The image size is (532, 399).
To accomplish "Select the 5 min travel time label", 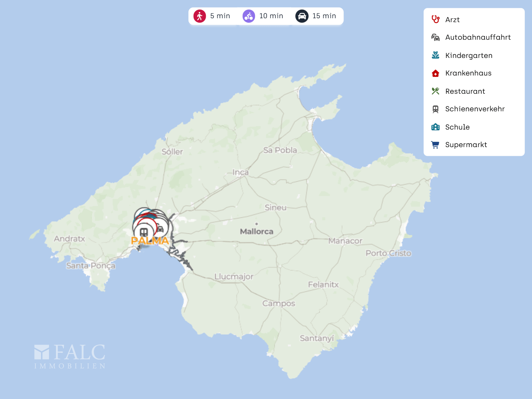I will coord(220,16).
